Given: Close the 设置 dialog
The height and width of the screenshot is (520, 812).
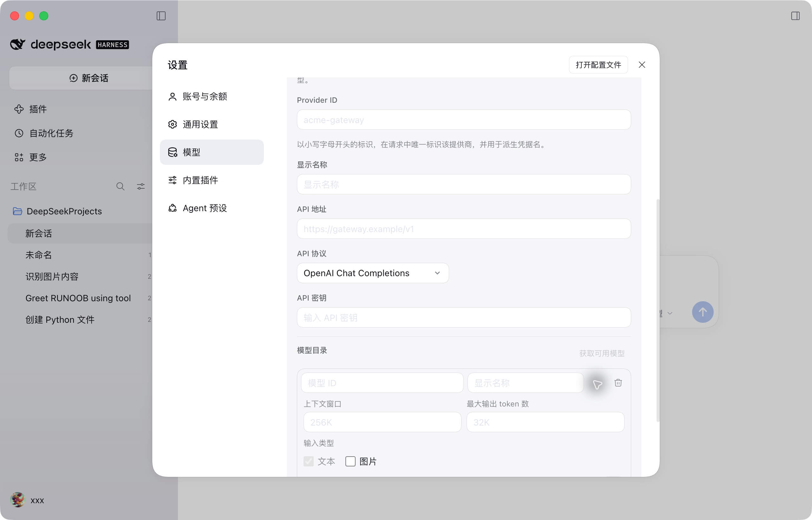Looking at the screenshot, I should click(x=642, y=65).
